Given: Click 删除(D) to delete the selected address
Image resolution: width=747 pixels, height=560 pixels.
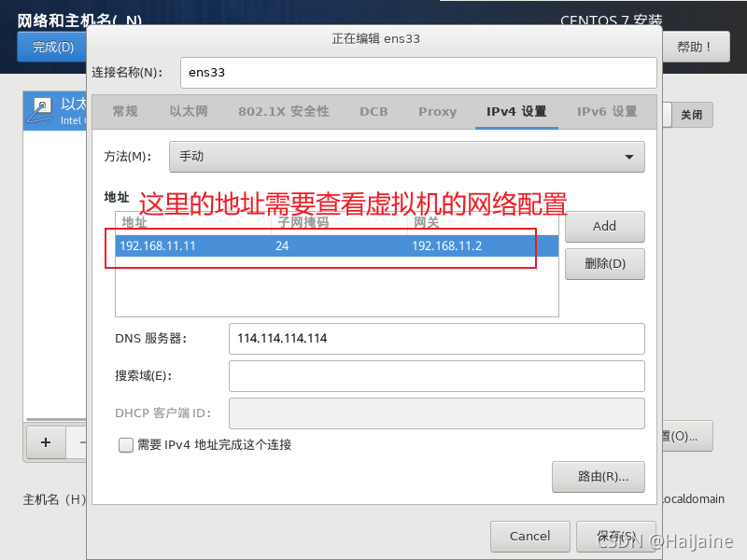Looking at the screenshot, I should click(x=604, y=263).
